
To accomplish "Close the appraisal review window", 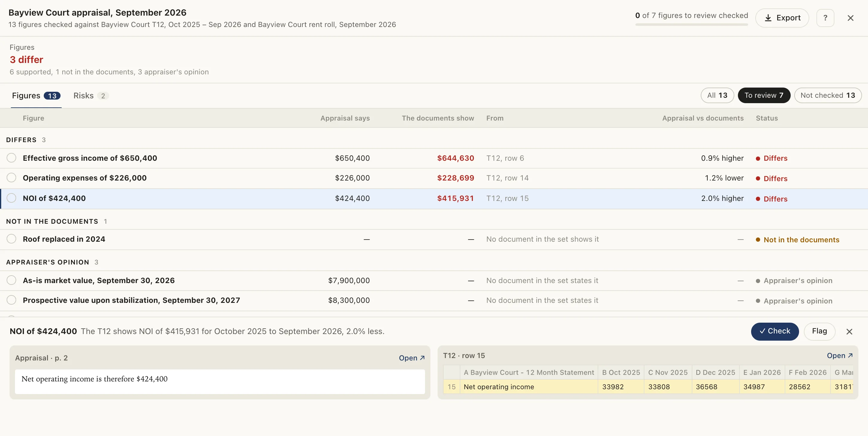I will tap(851, 18).
